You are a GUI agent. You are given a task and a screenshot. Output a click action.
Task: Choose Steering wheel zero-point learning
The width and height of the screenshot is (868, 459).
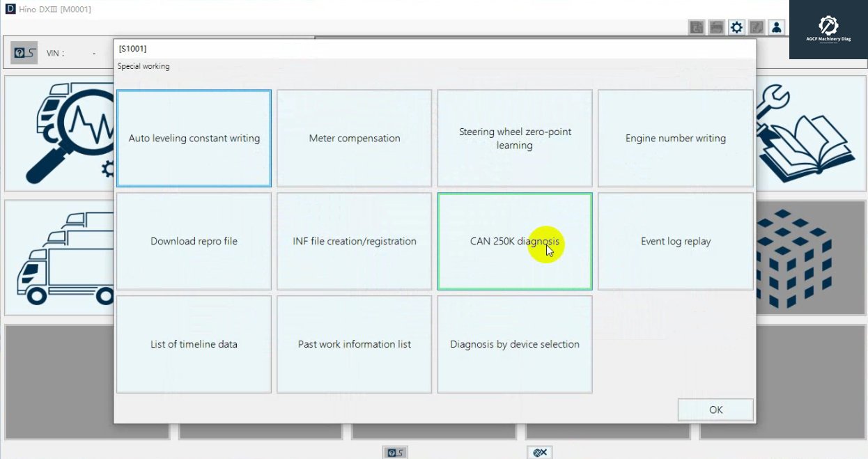515,139
